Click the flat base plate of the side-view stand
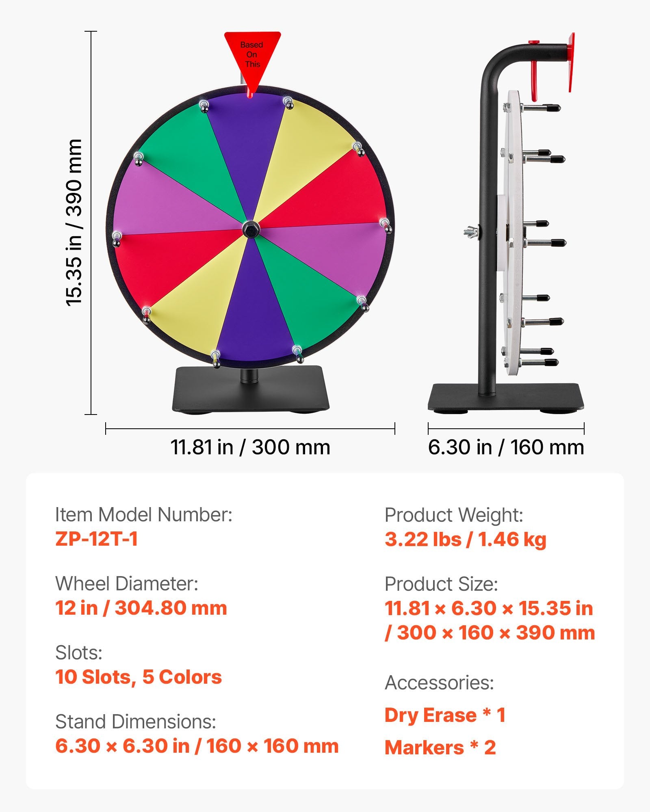This screenshot has height=812, width=650. (505, 397)
